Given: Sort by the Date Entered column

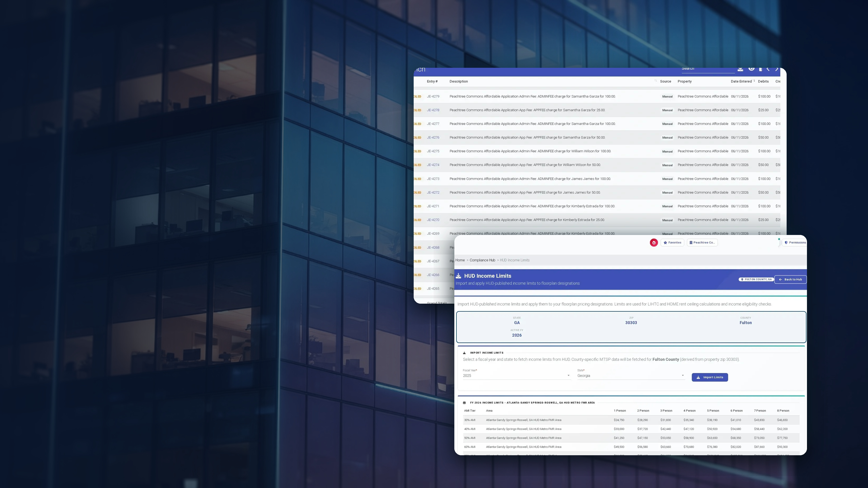Looking at the screenshot, I should tap(741, 81).
